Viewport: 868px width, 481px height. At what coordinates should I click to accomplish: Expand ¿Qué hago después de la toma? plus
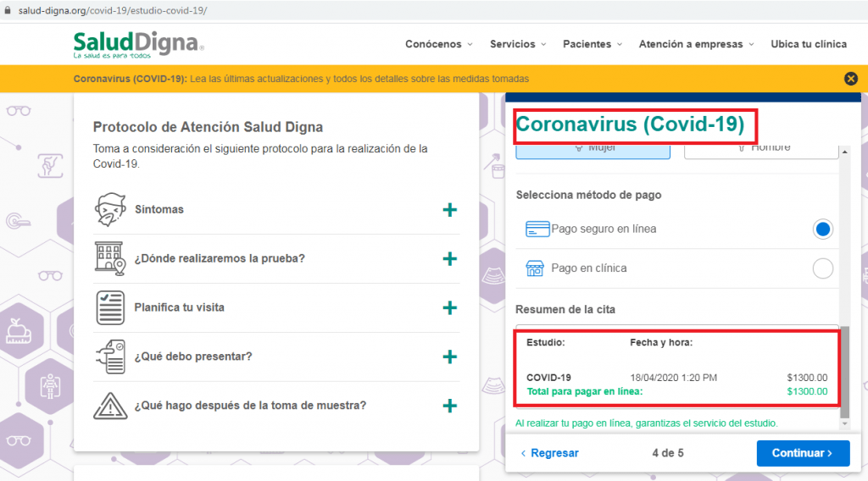[450, 406]
